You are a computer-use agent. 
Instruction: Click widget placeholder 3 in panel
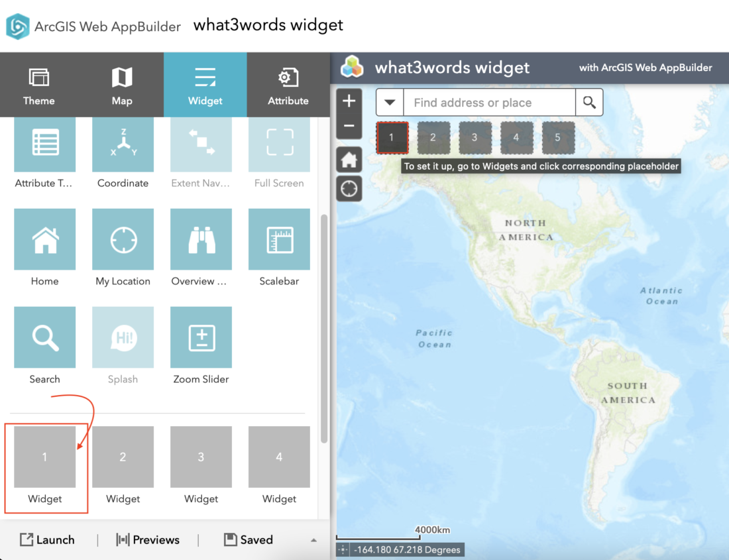coord(201,457)
